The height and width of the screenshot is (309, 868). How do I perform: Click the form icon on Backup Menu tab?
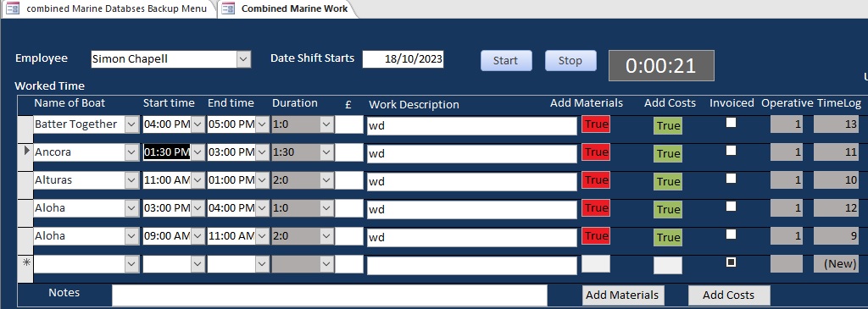click(12, 8)
